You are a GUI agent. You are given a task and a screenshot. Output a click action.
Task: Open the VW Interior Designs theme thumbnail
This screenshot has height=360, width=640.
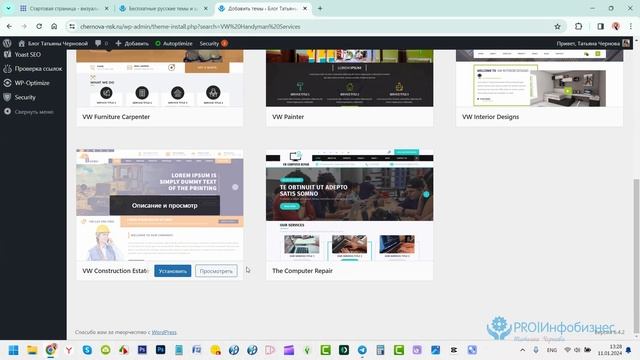(539, 78)
